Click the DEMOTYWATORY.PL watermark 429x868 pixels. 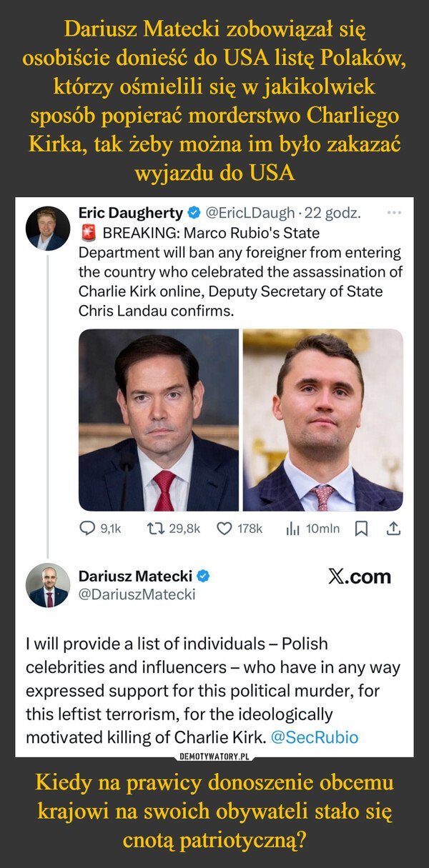point(214,756)
